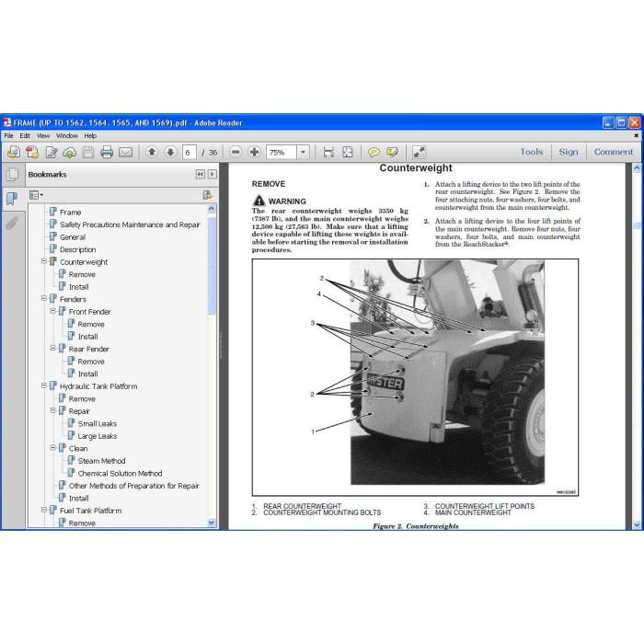Select Large Leaks bookmark

click(x=98, y=436)
